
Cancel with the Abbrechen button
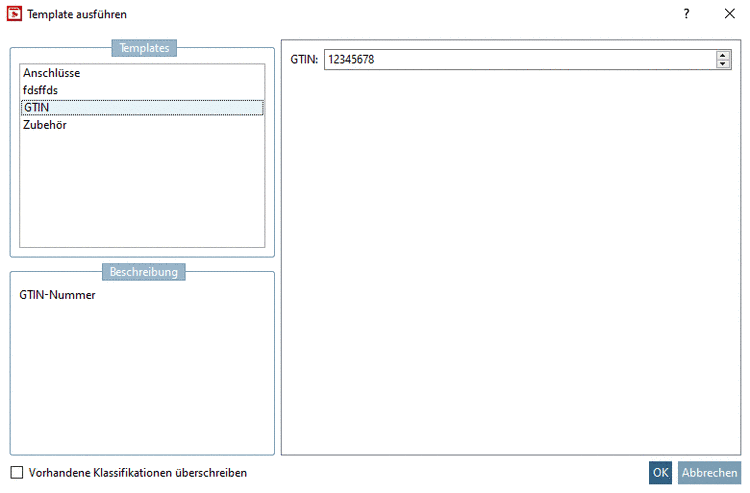tap(709, 472)
